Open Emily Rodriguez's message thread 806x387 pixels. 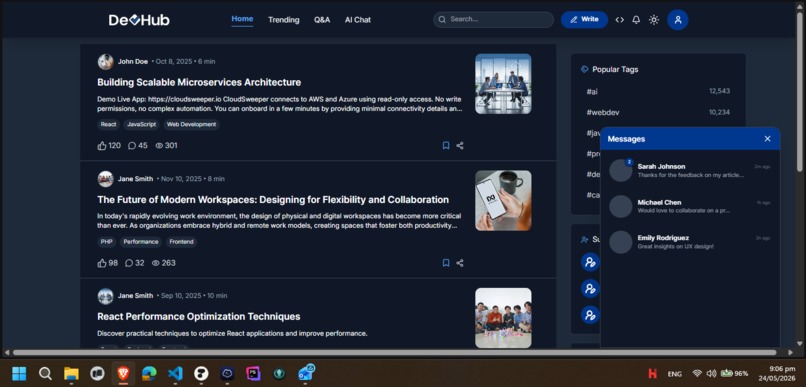(x=690, y=242)
